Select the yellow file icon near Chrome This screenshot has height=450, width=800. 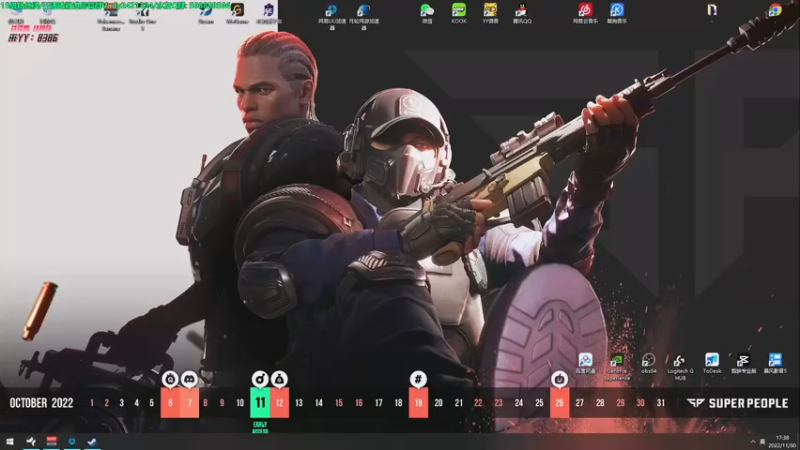pyautogui.click(x=712, y=10)
